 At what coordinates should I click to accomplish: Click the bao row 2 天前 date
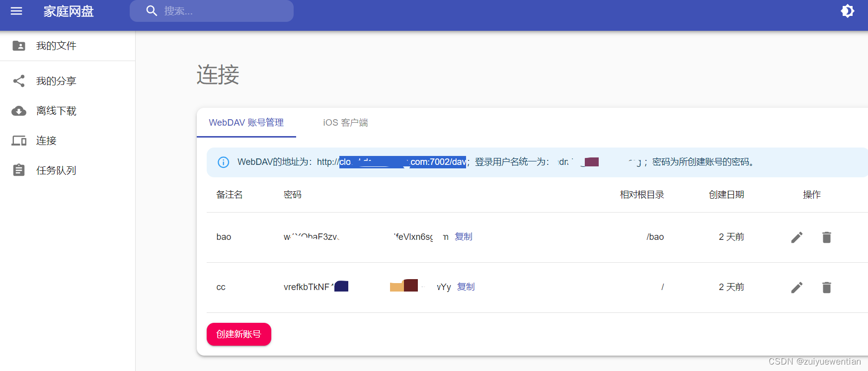pyautogui.click(x=731, y=237)
